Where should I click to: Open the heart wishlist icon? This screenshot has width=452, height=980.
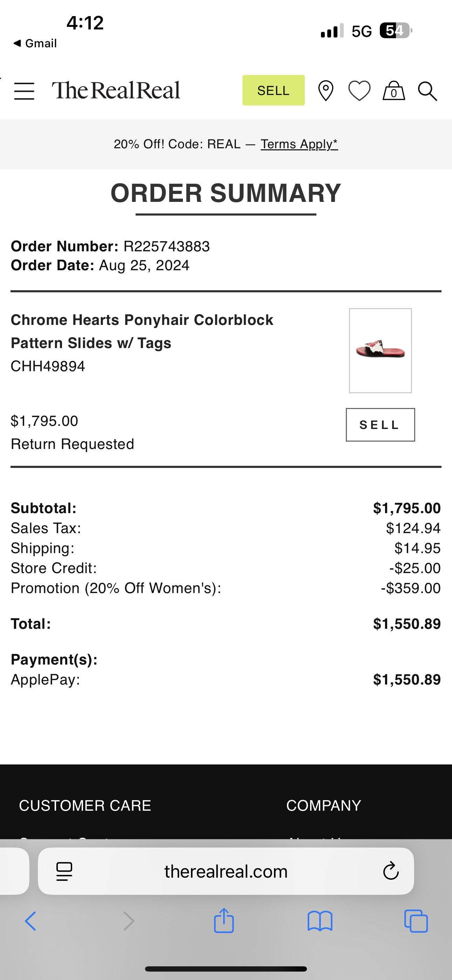click(x=359, y=91)
